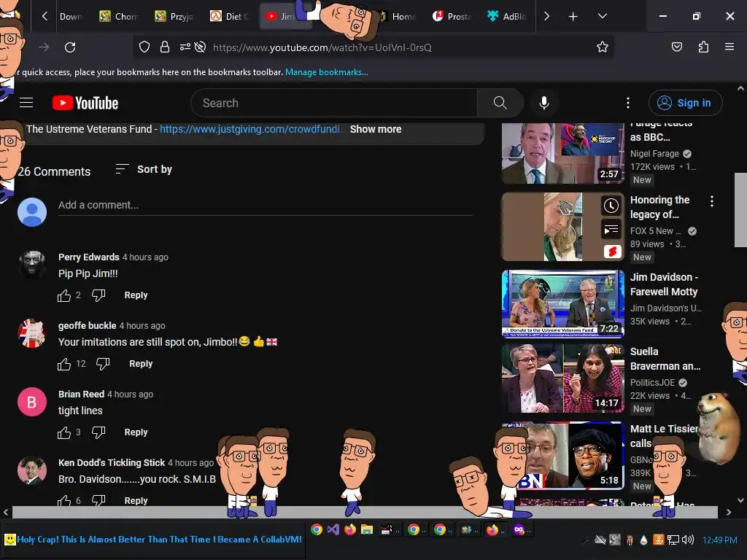The image size is (747, 560).
Task: Open the Sort by comments dropdown
Action: click(144, 169)
